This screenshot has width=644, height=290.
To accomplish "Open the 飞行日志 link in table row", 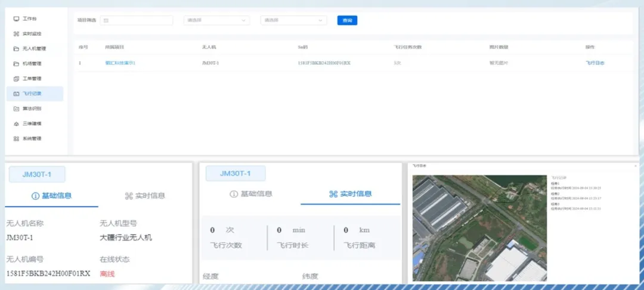I will 595,63.
